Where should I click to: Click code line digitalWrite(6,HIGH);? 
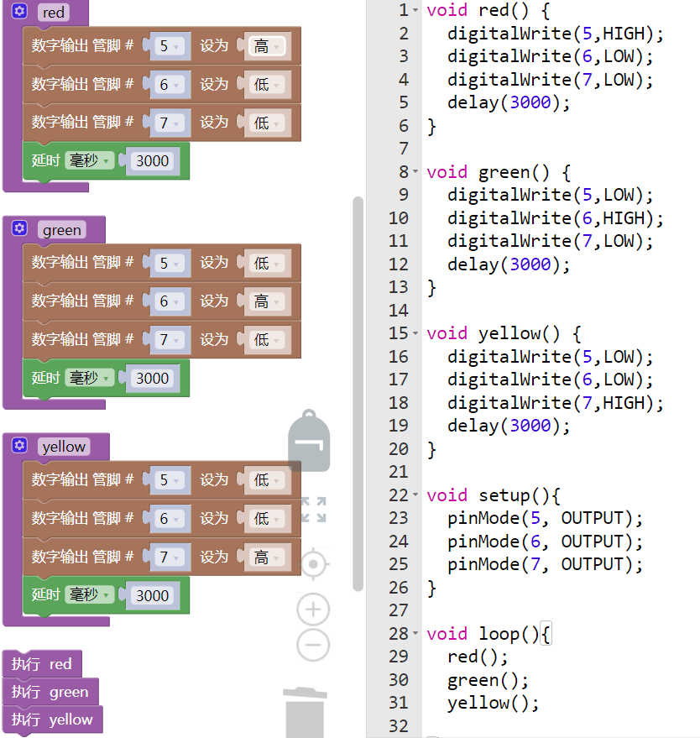pyautogui.click(x=555, y=218)
